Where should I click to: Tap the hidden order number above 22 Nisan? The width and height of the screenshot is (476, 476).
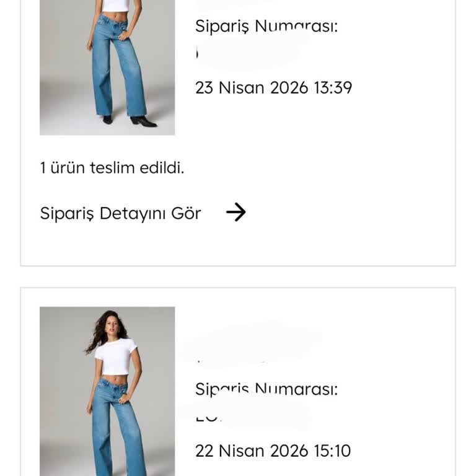coord(248,416)
